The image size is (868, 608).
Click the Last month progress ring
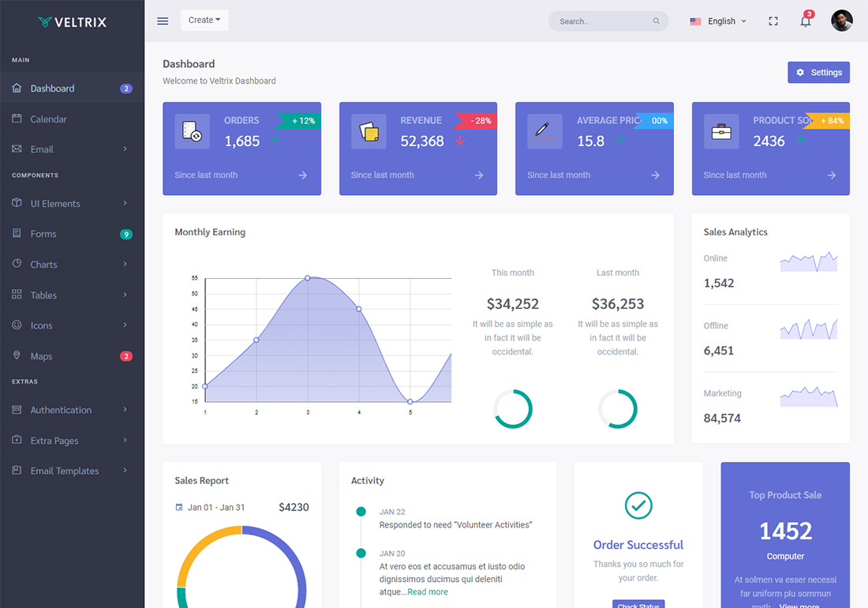(618, 409)
